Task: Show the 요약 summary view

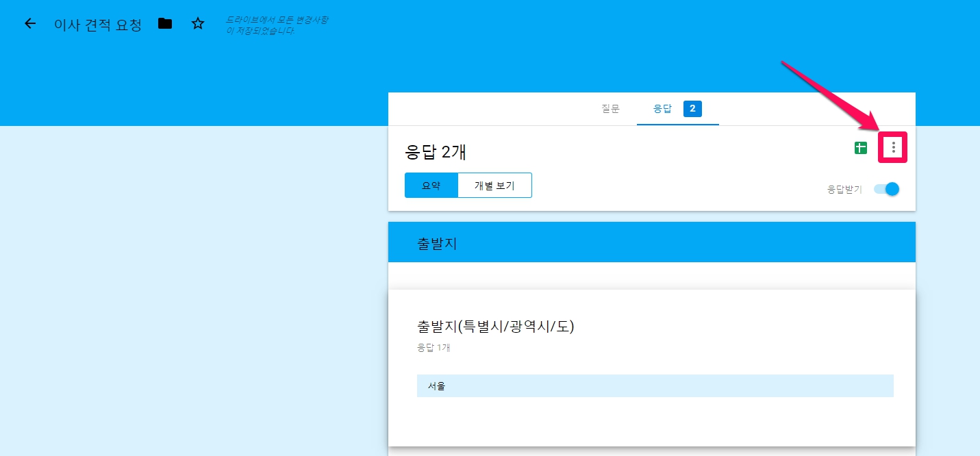Action: click(431, 186)
